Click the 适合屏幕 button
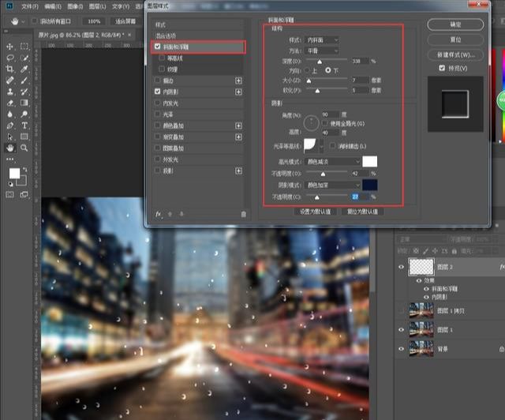505x420 pixels. [x=125, y=21]
